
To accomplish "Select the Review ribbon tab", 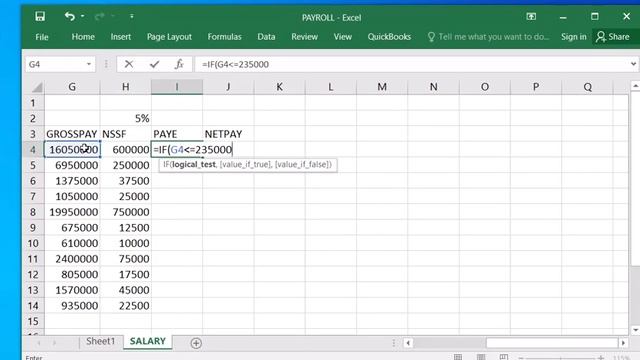I will pyautogui.click(x=304, y=37).
